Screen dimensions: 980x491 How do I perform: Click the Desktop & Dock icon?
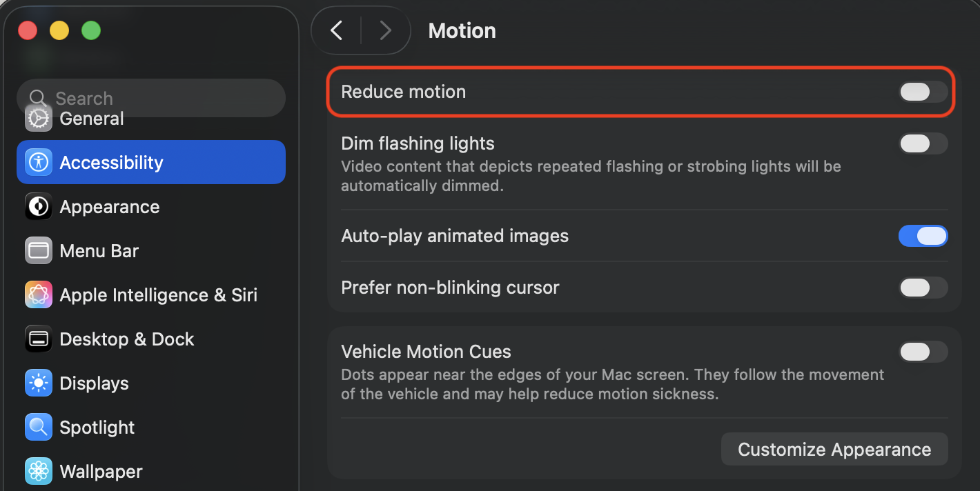(x=39, y=339)
